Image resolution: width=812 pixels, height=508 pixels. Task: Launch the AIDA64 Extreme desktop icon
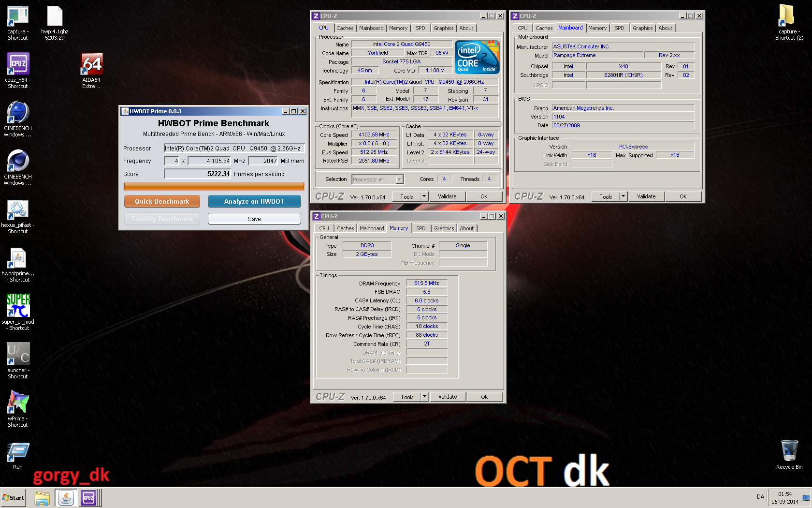(x=91, y=71)
